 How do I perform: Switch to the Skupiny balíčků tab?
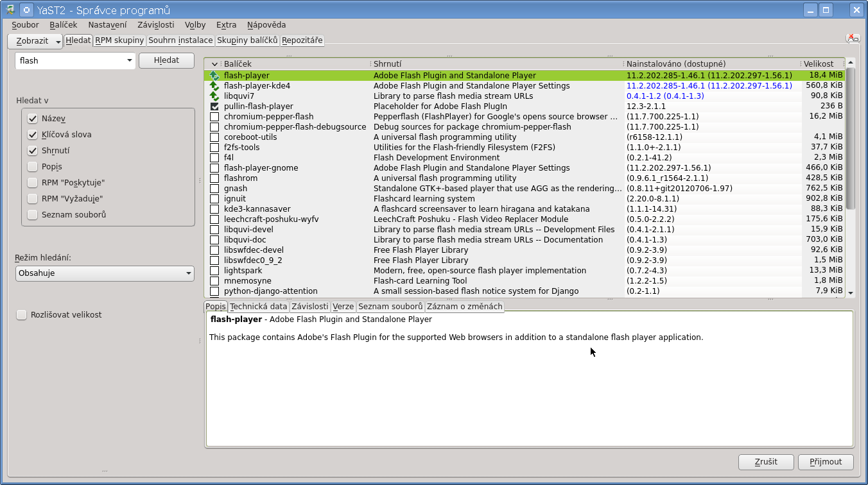coord(247,40)
